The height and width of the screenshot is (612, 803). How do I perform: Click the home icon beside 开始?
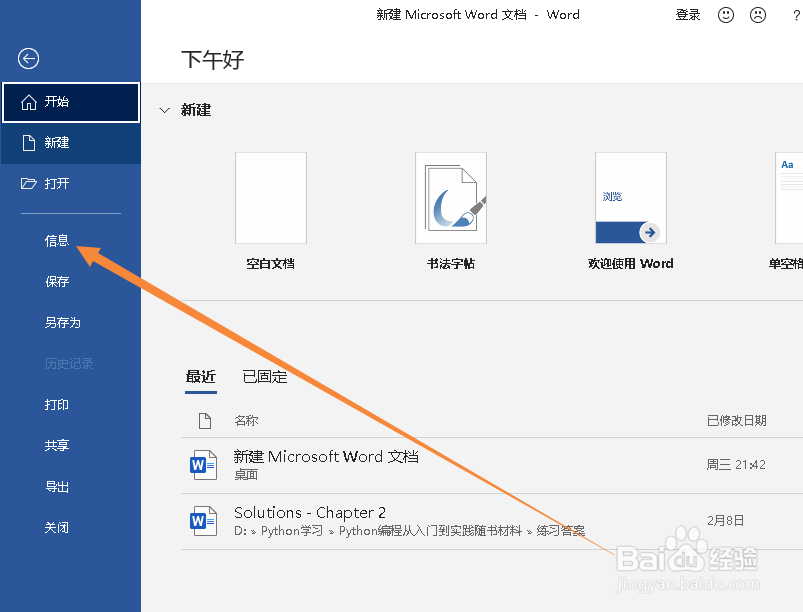pos(29,102)
